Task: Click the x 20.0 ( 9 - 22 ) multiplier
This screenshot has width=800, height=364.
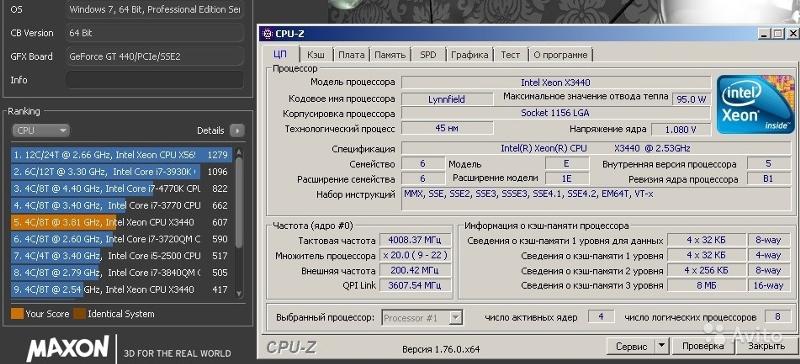Action: click(415, 255)
